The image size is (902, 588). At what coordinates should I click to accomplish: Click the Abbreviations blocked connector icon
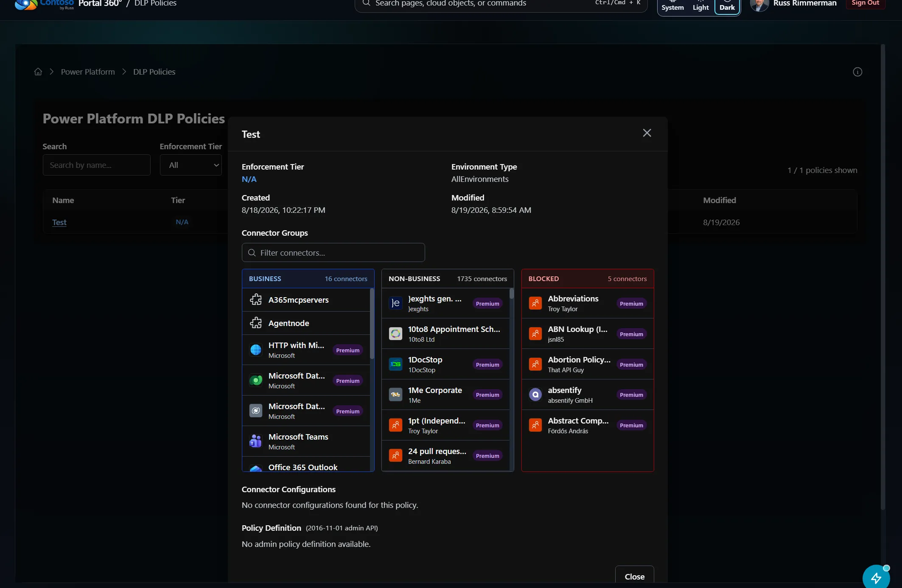click(535, 303)
